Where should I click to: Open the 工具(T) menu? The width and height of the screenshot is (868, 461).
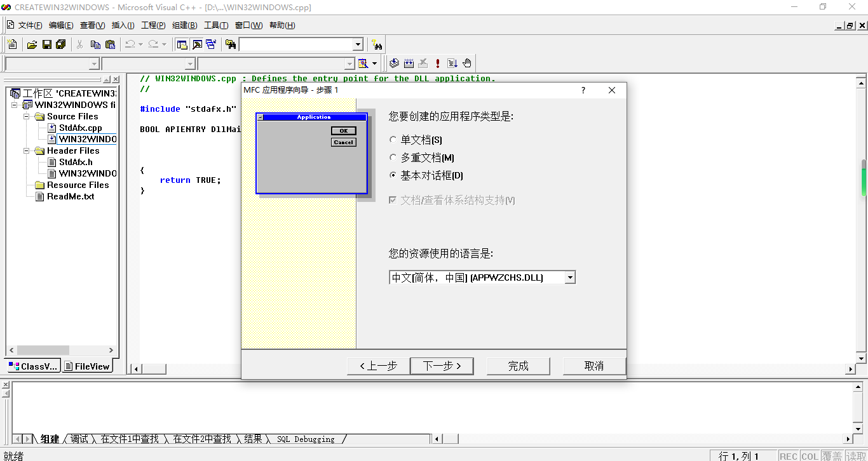[x=215, y=25]
